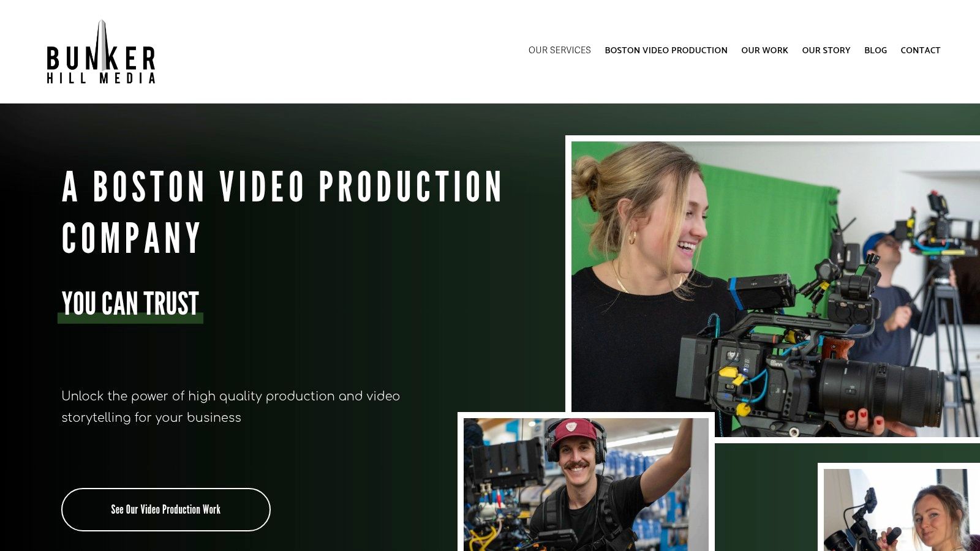
Task: Open the Blog nav link
Action: click(x=875, y=50)
